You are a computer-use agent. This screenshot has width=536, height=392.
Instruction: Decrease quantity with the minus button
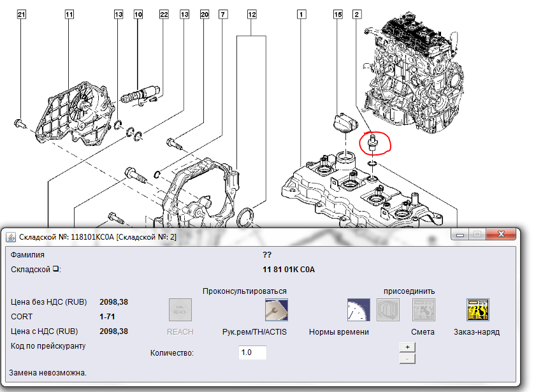pyautogui.click(x=407, y=359)
